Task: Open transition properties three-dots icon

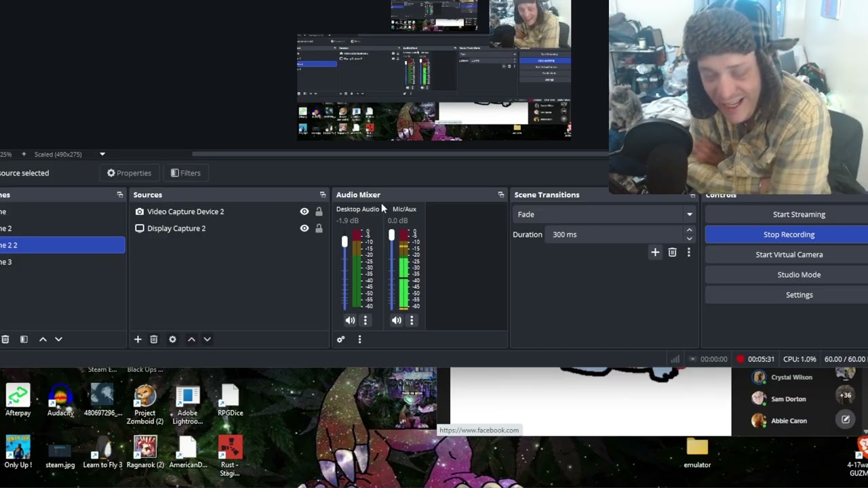Action: pyautogui.click(x=689, y=252)
